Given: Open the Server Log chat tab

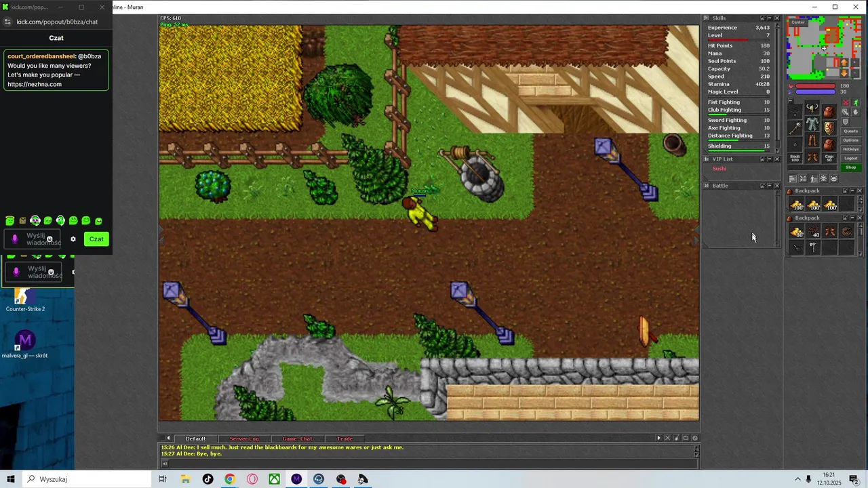Looking at the screenshot, I should click(x=244, y=439).
